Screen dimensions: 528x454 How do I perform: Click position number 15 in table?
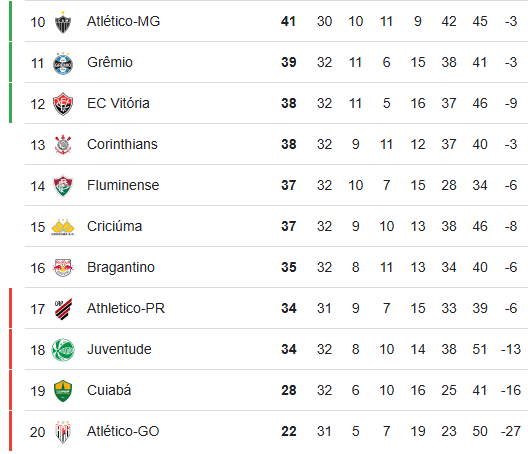(x=37, y=227)
